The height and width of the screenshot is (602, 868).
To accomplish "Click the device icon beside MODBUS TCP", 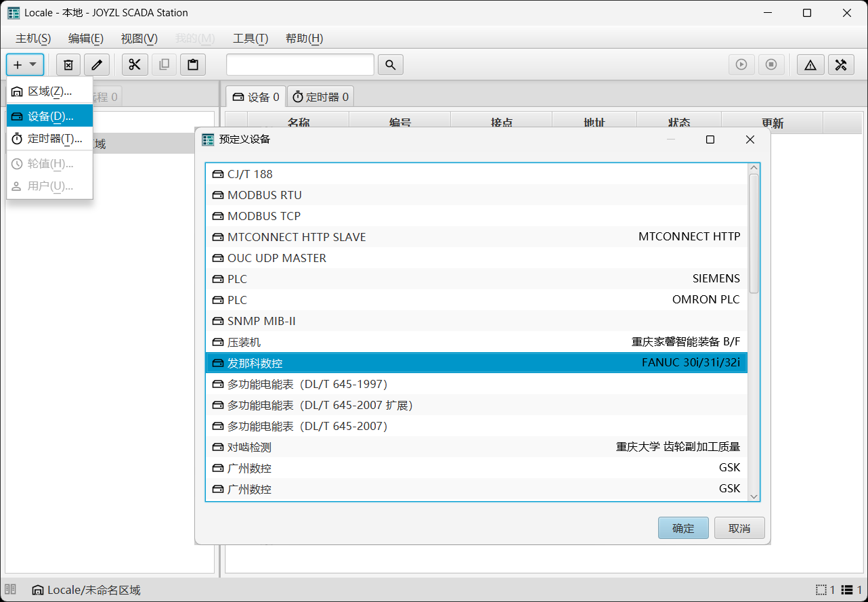I will (218, 216).
